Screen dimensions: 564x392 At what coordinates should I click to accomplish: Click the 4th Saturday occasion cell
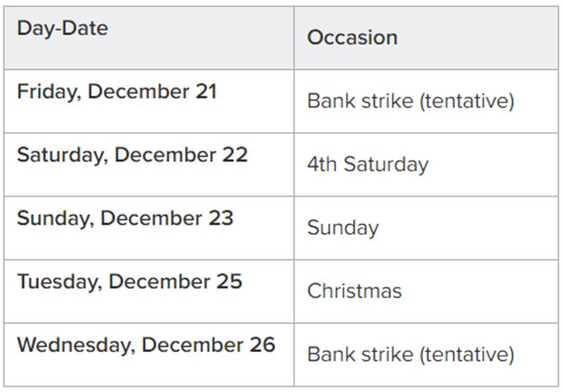tap(367, 164)
